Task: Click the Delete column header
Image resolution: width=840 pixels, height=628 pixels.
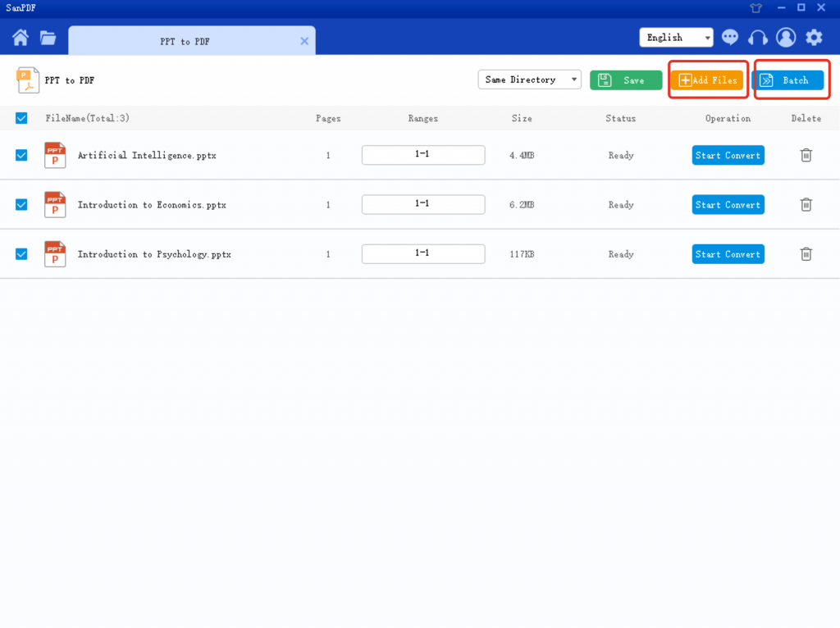Action: click(x=806, y=118)
